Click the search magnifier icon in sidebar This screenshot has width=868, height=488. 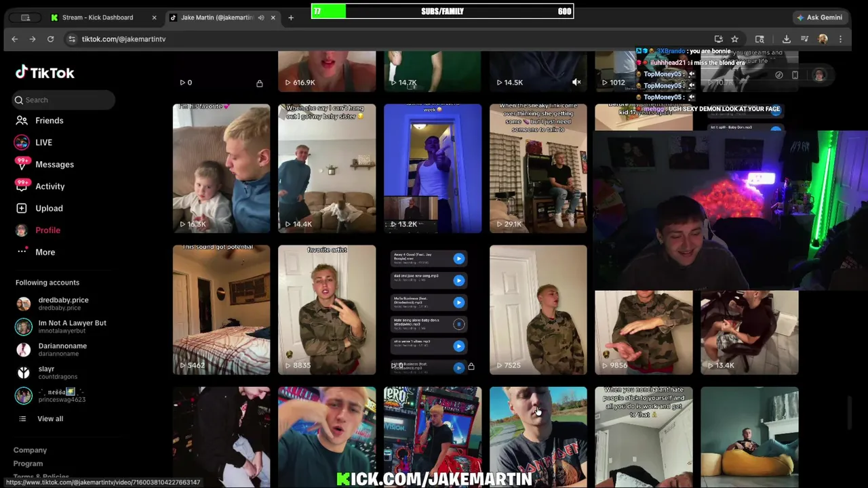pyautogui.click(x=19, y=100)
